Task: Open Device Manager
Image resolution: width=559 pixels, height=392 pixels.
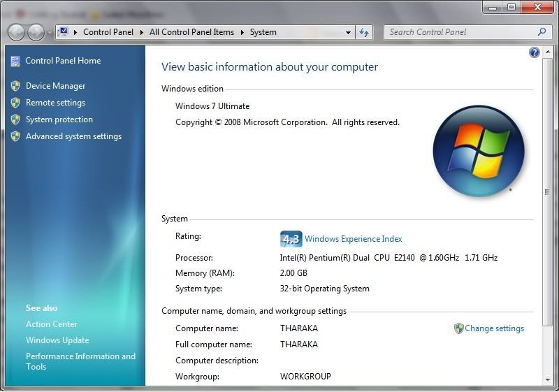Action: coord(56,86)
